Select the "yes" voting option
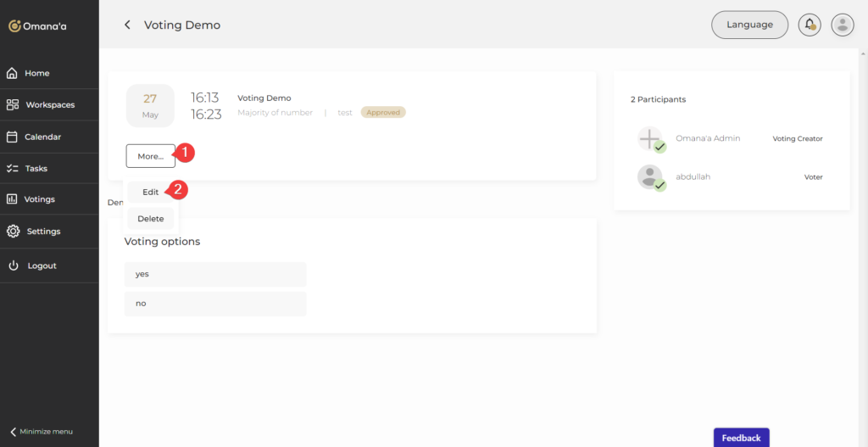 (214, 274)
